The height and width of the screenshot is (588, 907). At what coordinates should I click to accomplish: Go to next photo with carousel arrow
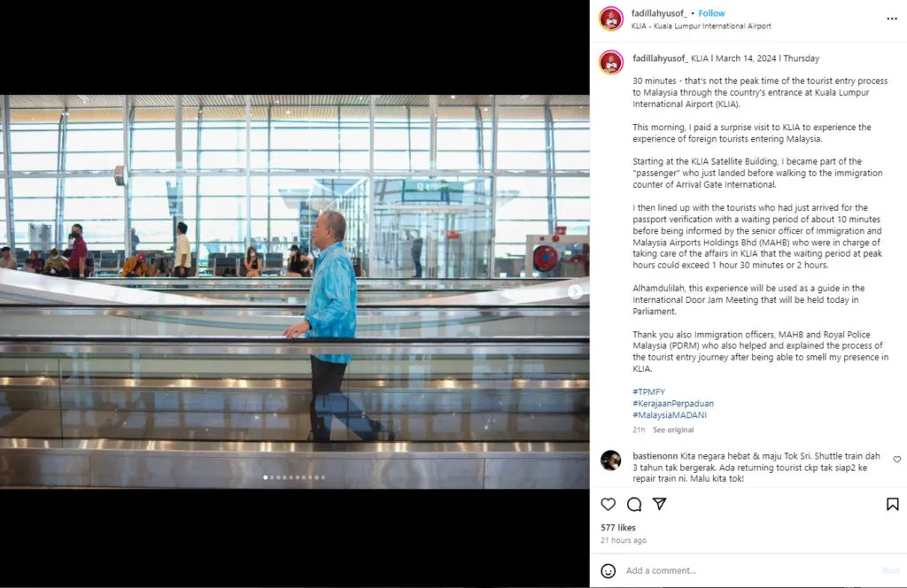pos(574,291)
